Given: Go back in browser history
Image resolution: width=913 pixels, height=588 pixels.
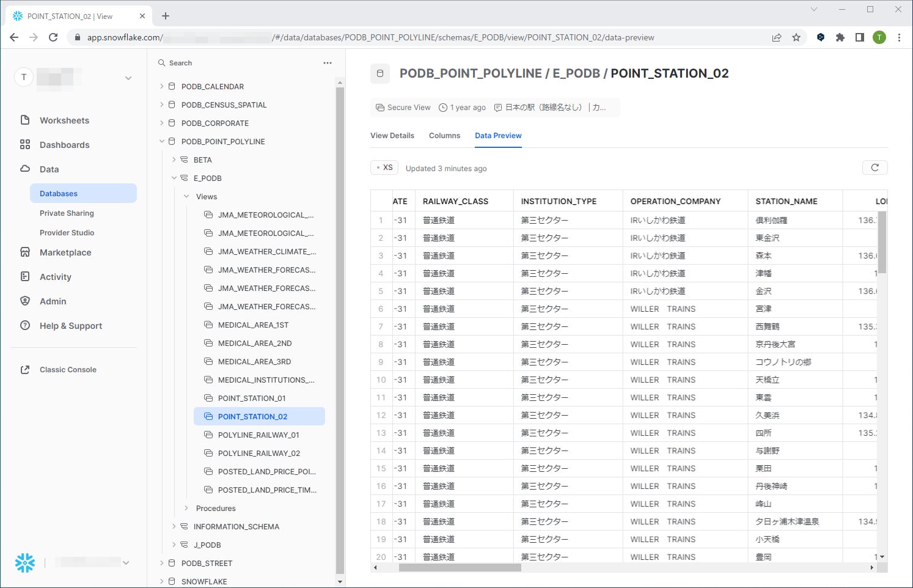Looking at the screenshot, I should click(14, 37).
